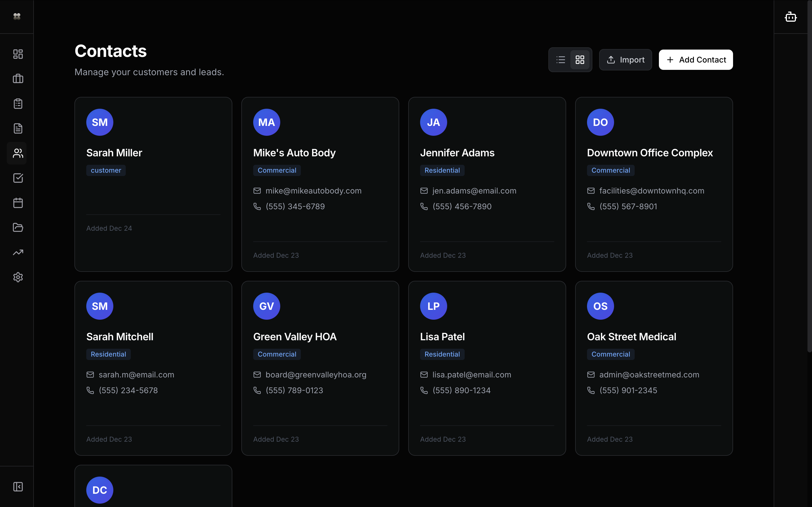Image resolution: width=812 pixels, height=507 pixels.
Task: Open the Sarah Miller contact card
Action: tap(153, 184)
